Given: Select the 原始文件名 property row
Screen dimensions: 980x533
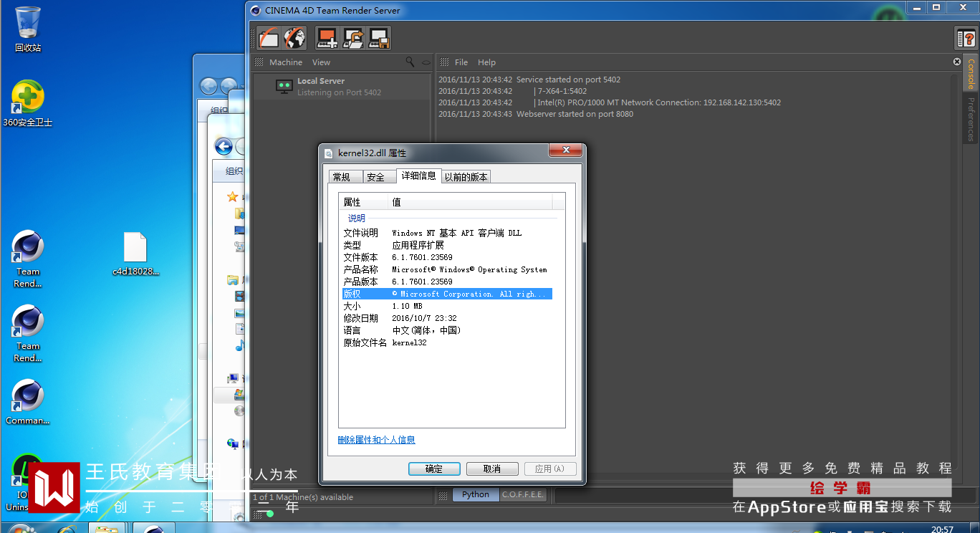Looking at the screenshot, I should pos(447,342).
